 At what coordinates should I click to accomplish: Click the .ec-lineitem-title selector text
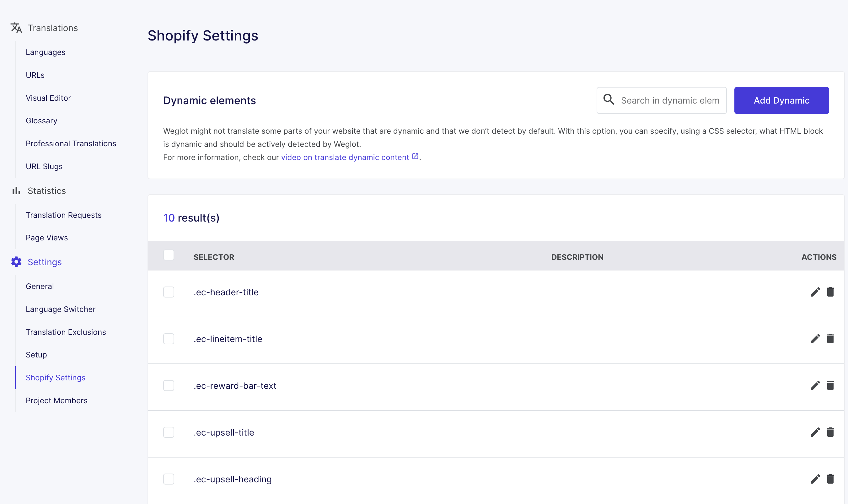coord(228,339)
